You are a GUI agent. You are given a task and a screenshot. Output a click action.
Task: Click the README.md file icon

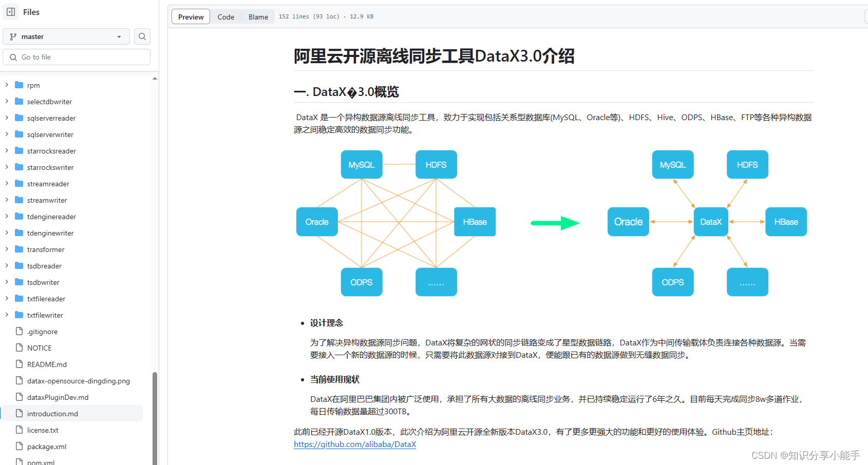pyautogui.click(x=20, y=364)
